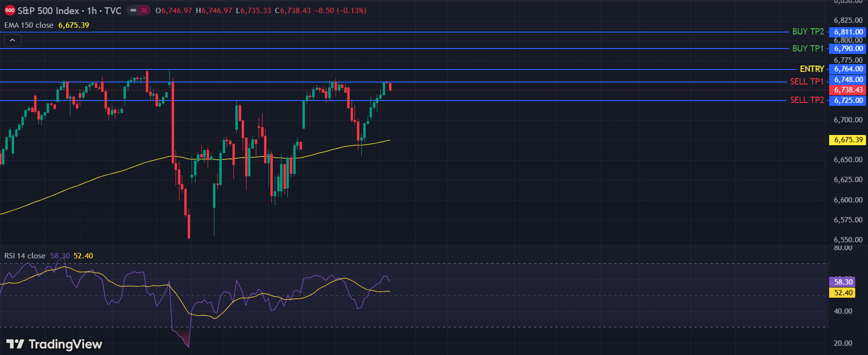Click the yellow 52.40 RSI average tag
This screenshot has width=868, height=355.
[x=843, y=293]
